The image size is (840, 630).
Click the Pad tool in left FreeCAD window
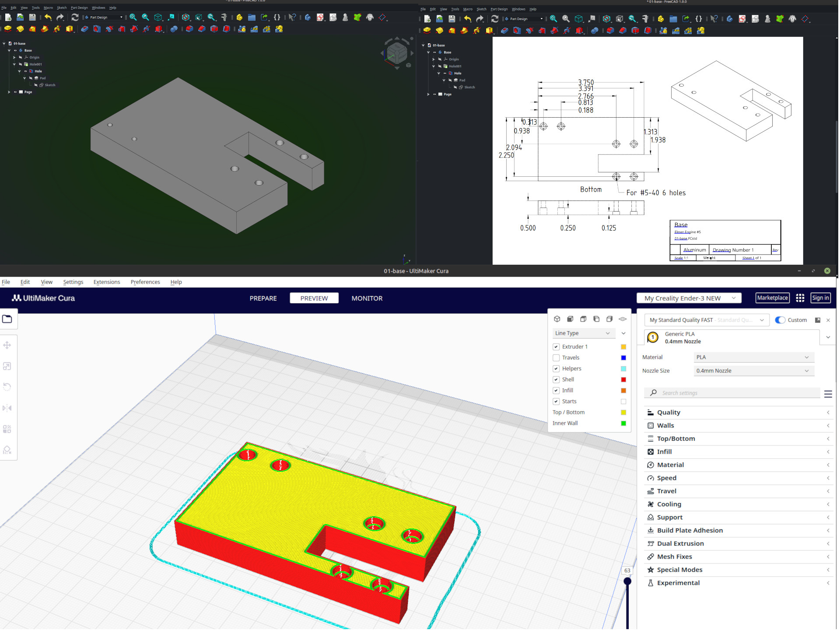click(x=8, y=29)
